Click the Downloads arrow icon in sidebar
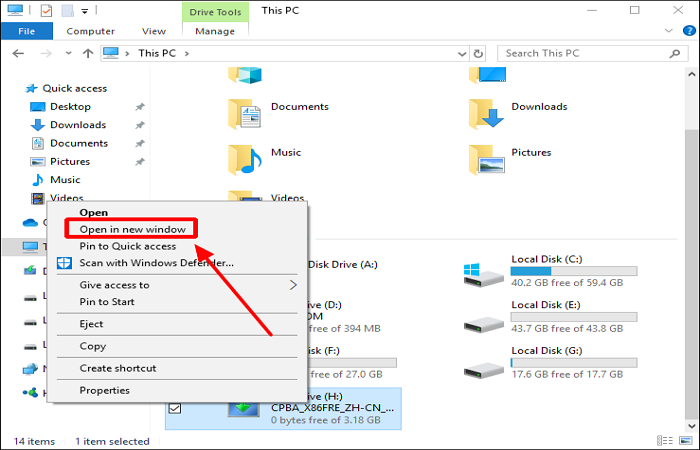 [x=38, y=125]
